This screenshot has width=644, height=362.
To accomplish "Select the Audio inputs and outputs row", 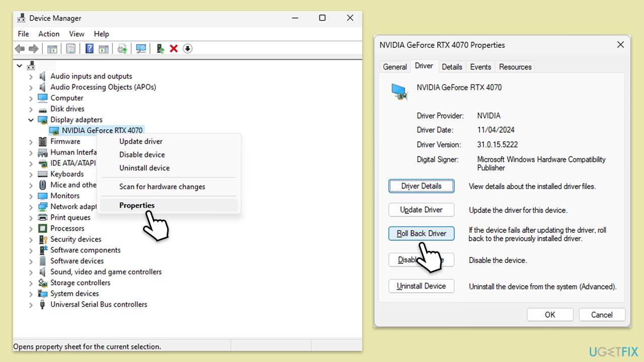I will [91, 76].
